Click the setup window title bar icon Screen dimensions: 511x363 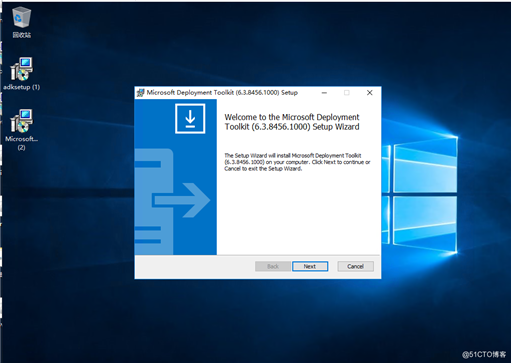point(141,93)
